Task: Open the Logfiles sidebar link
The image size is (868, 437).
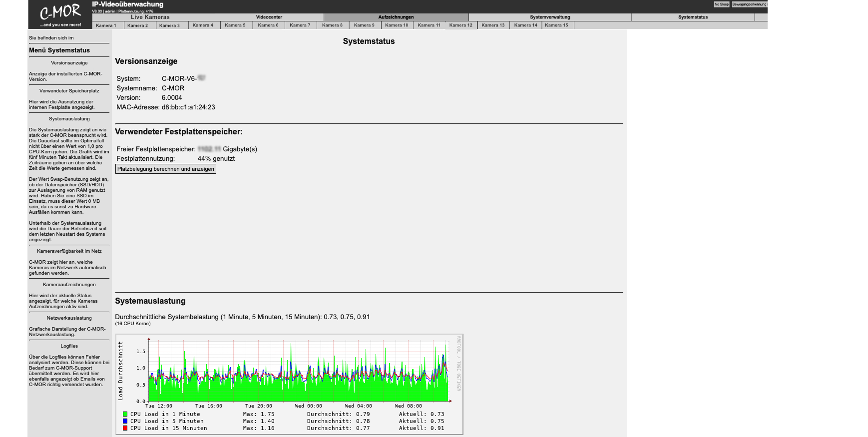Action: [x=69, y=346]
